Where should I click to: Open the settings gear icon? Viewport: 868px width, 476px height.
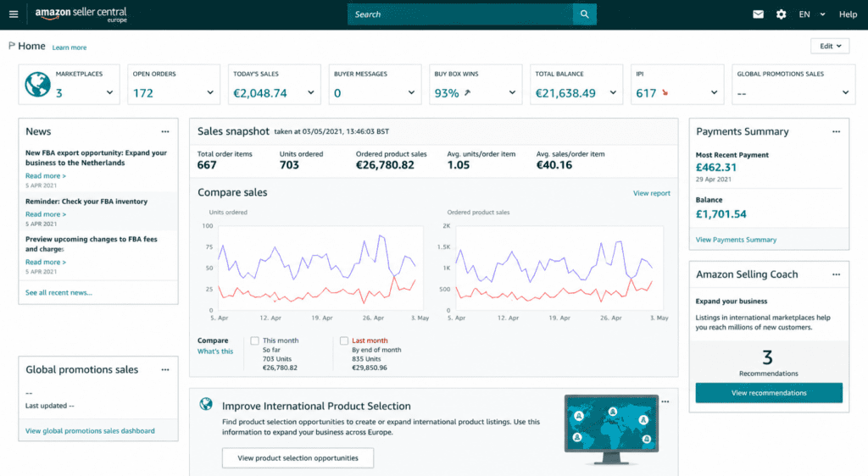(781, 14)
